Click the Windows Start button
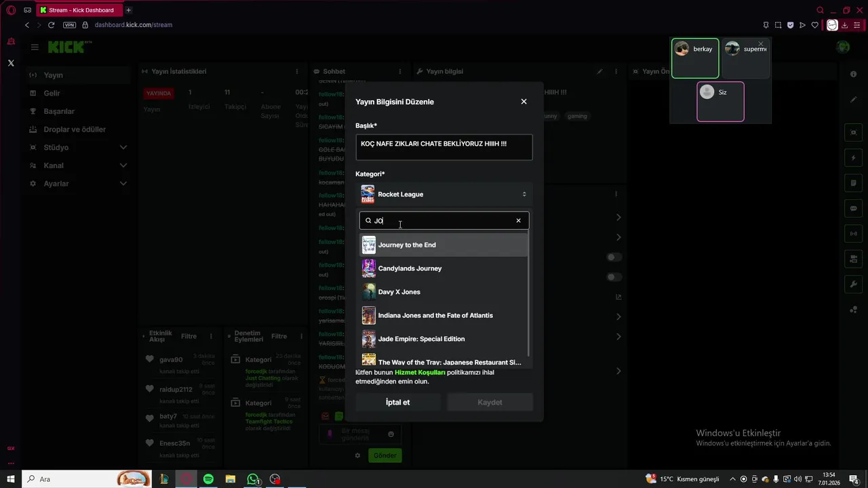The height and width of the screenshot is (488, 868). pos(11,479)
